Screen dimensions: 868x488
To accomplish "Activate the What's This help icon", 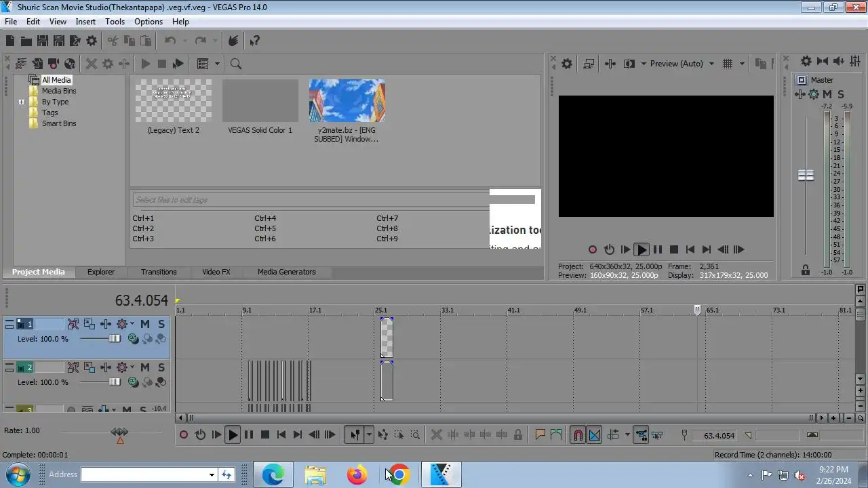I will [254, 41].
